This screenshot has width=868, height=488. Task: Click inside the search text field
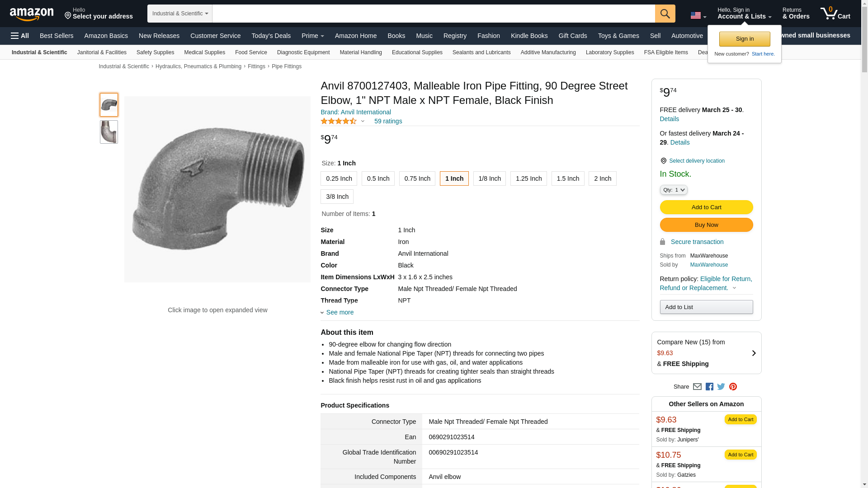[x=433, y=14]
